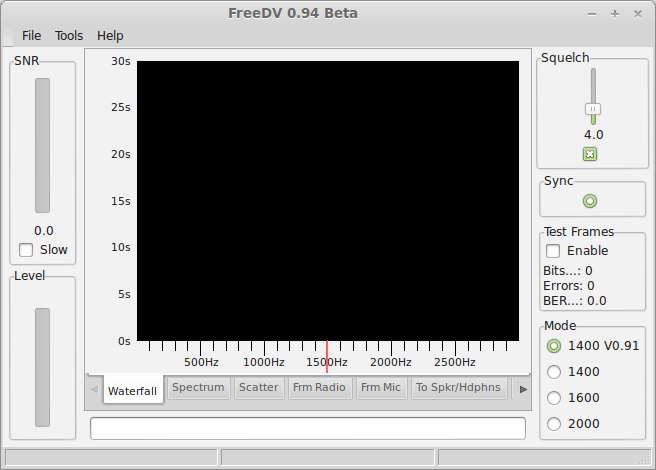
Task: Select the 1400 mode radio button
Action: point(554,372)
